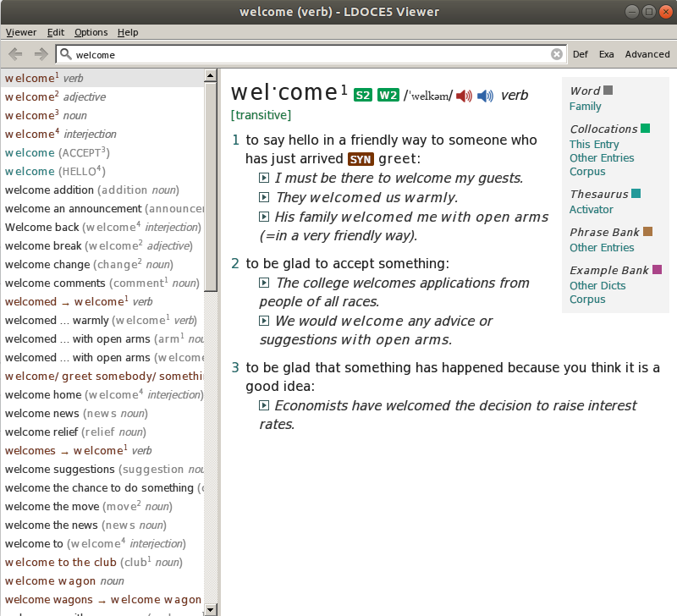
Task: Play audio for 'I must be there' example
Action: tap(264, 178)
